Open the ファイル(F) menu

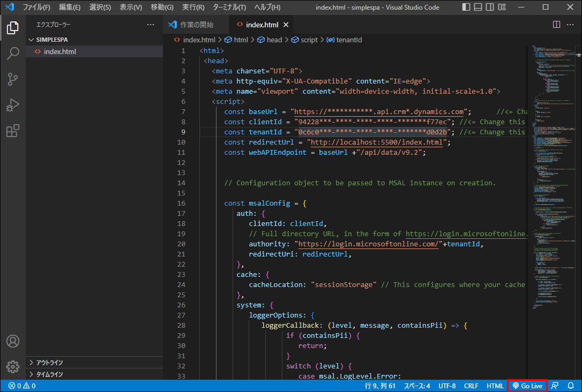[36, 7]
